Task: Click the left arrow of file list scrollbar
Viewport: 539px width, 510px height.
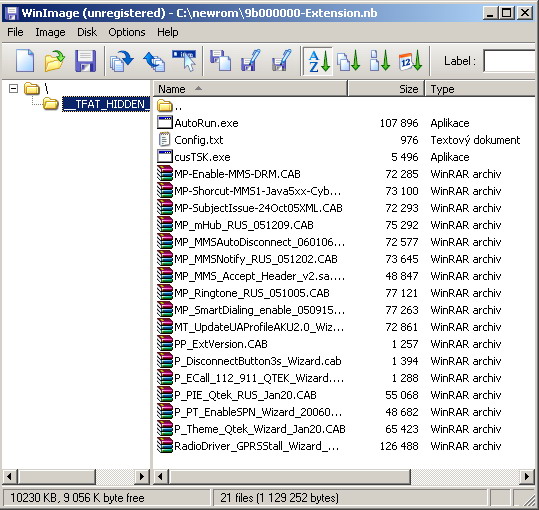Action: 160,476
